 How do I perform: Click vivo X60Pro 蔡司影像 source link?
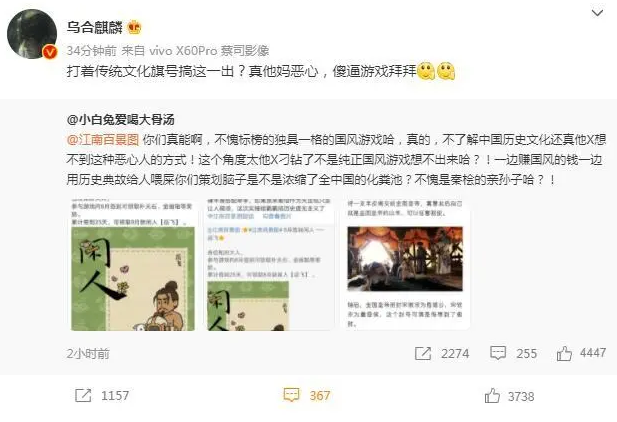pos(209,51)
